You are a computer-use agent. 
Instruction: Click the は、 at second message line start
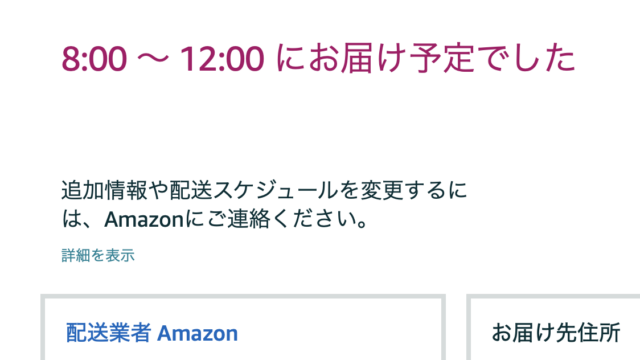tap(81, 220)
